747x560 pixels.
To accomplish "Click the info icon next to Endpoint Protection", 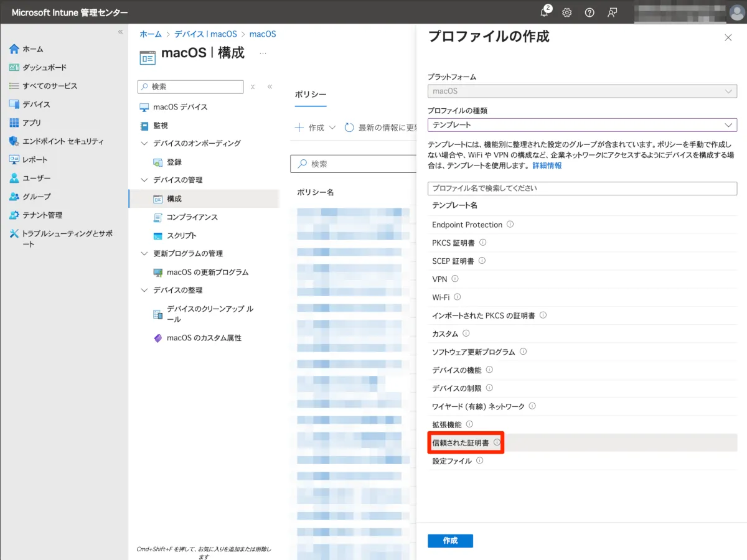I will pyautogui.click(x=510, y=224).
